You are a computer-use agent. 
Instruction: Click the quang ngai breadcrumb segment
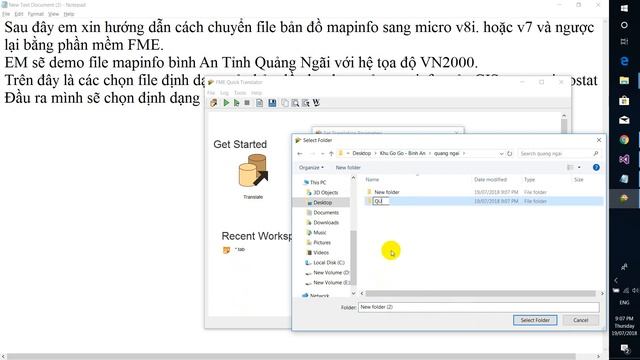tap(446, 153)
